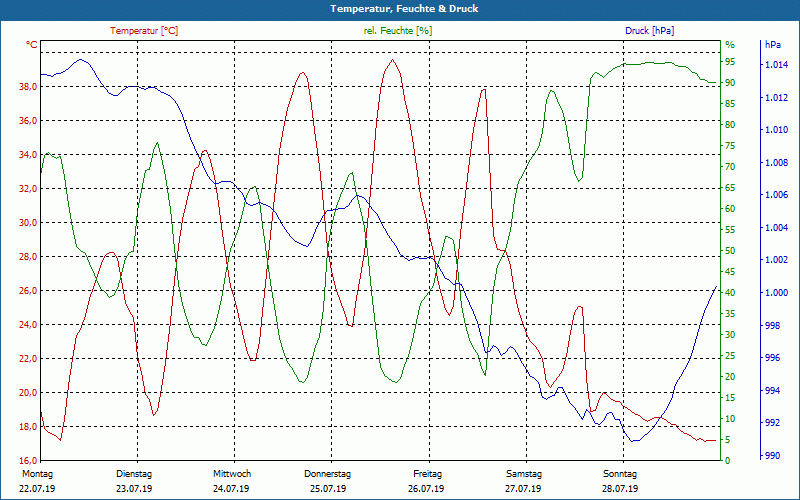The height and width of the screenshot is (500, 800).
Task: Click the Dienstag day label
Action: (134, 474)
